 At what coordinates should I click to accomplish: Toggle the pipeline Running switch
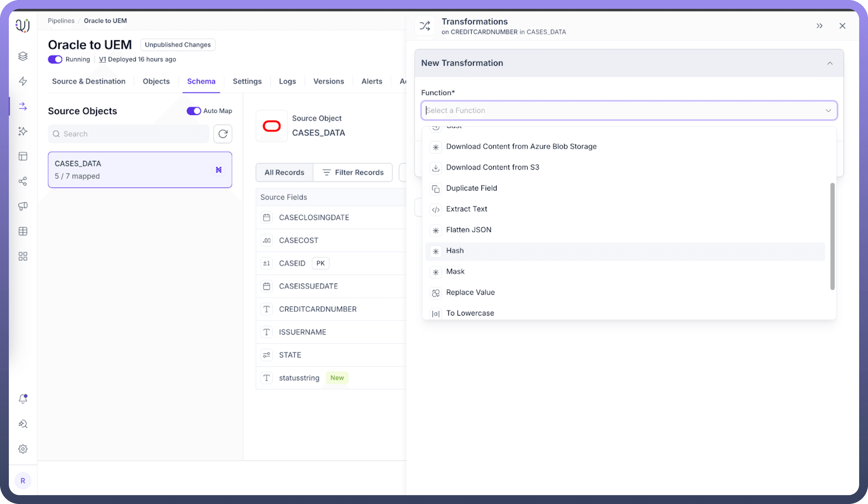(x=55, y=59)
